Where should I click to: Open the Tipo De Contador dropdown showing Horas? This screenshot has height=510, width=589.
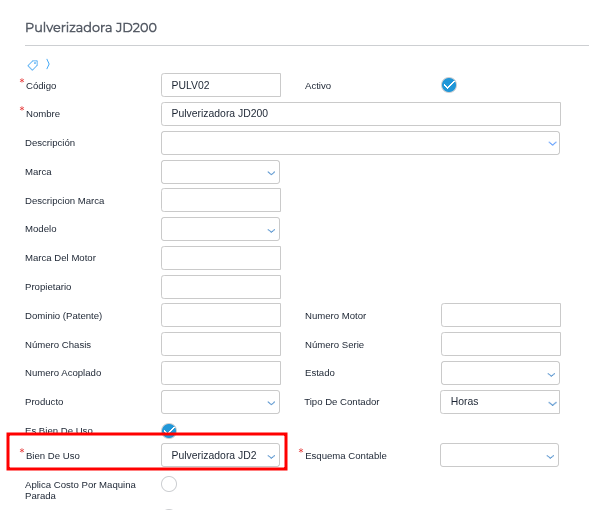tap(500, 402)
